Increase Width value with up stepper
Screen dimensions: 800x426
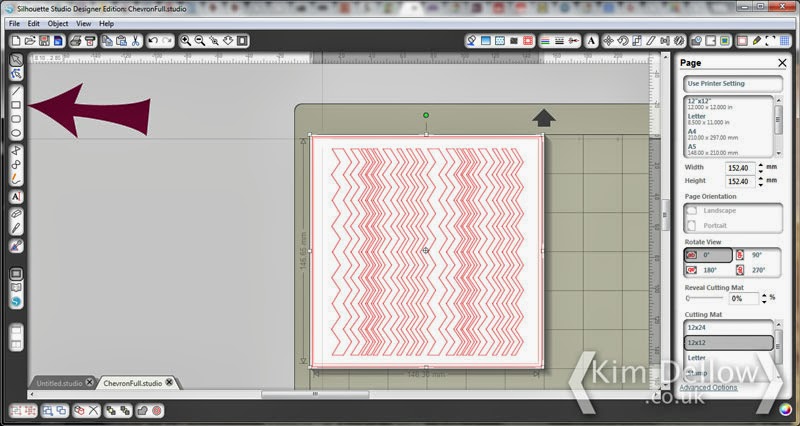pyautogui.click(x=761, y=165)
